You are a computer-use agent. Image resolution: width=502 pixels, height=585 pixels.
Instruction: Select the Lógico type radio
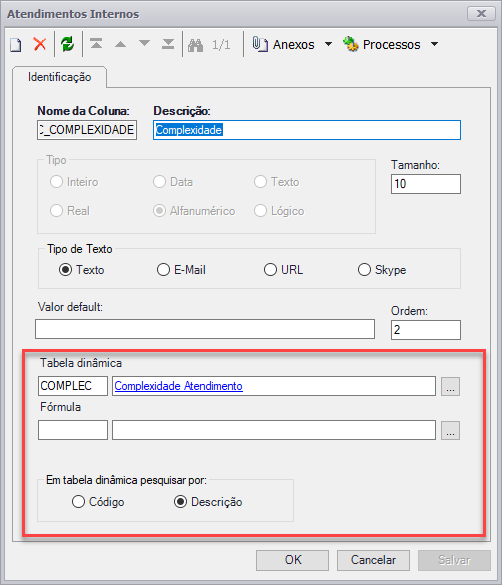pyautogui.click(x=260, y=211)
